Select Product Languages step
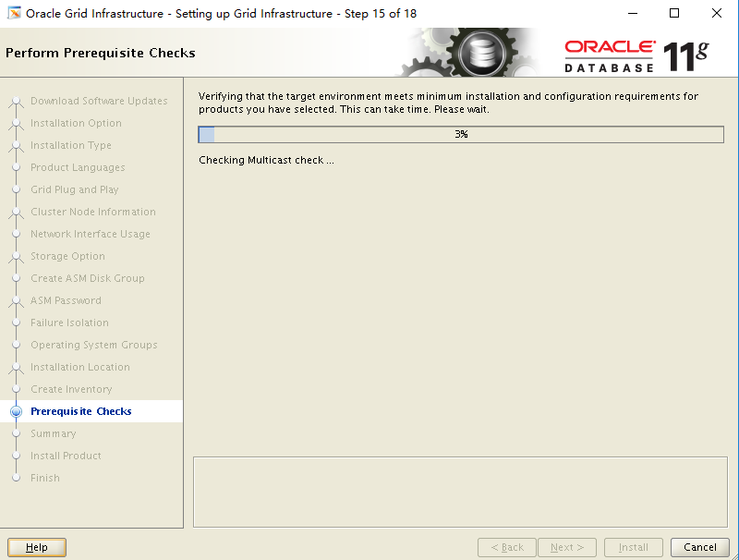Viewport: 739px width, 560px height. [78, 167]
